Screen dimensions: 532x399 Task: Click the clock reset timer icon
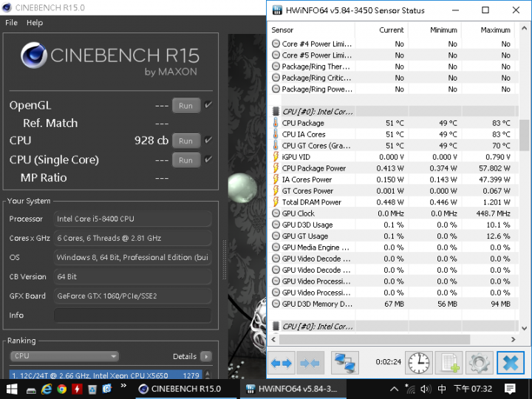pos(418,363)
